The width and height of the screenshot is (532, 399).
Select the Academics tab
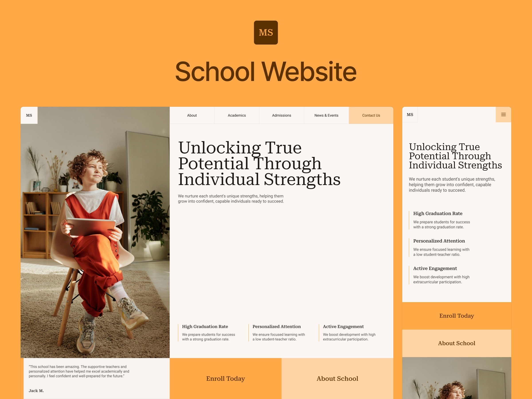tap(237, 116)
